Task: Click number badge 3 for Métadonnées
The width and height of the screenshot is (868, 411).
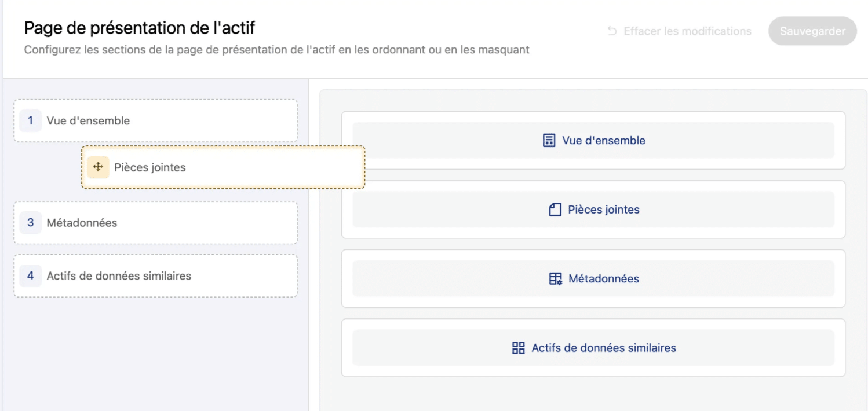Action: pyautogui.click(x=31, y=223)
